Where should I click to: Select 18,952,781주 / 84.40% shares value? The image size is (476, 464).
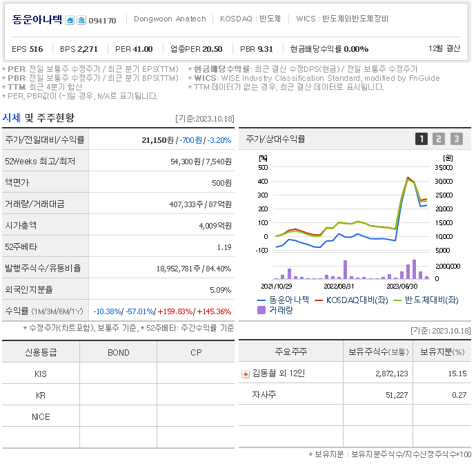(194, 269)
